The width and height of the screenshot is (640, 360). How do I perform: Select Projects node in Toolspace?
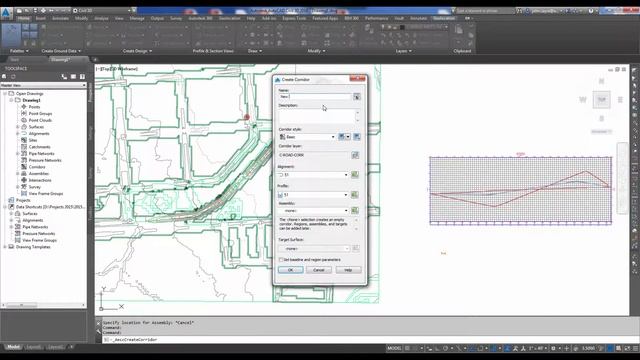pos(23,200)
